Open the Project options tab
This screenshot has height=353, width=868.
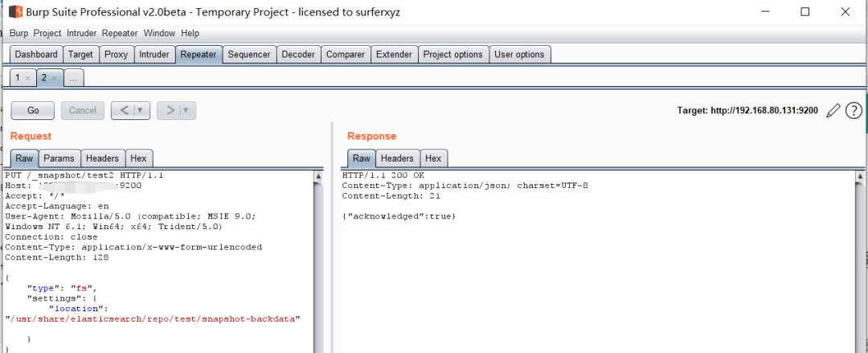tap(452, 55)
